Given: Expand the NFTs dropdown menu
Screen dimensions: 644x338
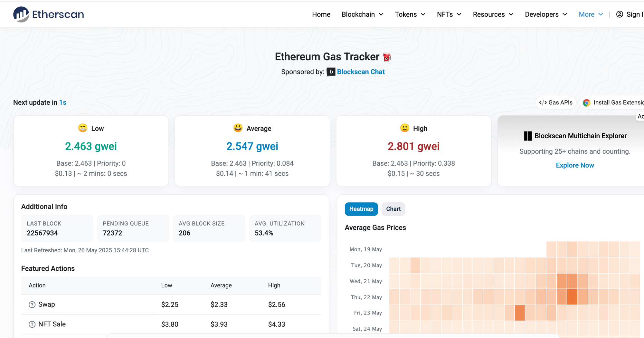Looking at the screenshot, I should (x=449, y=14).
